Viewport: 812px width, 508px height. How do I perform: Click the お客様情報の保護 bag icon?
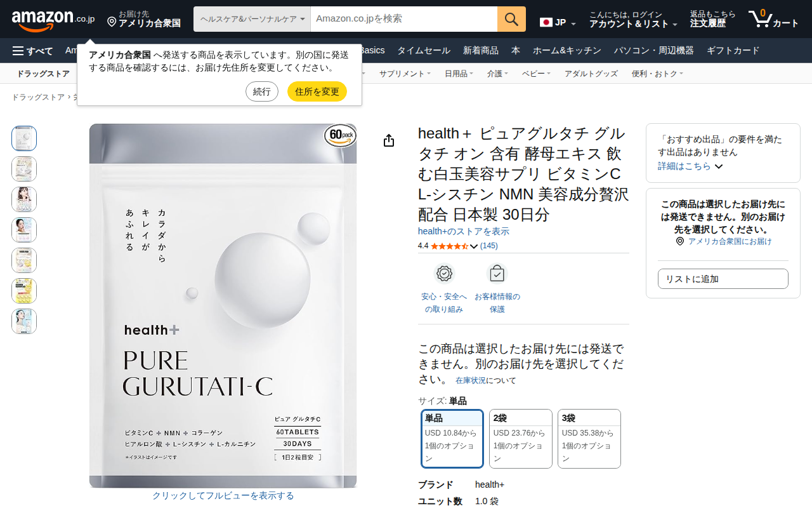coord(497,274)
